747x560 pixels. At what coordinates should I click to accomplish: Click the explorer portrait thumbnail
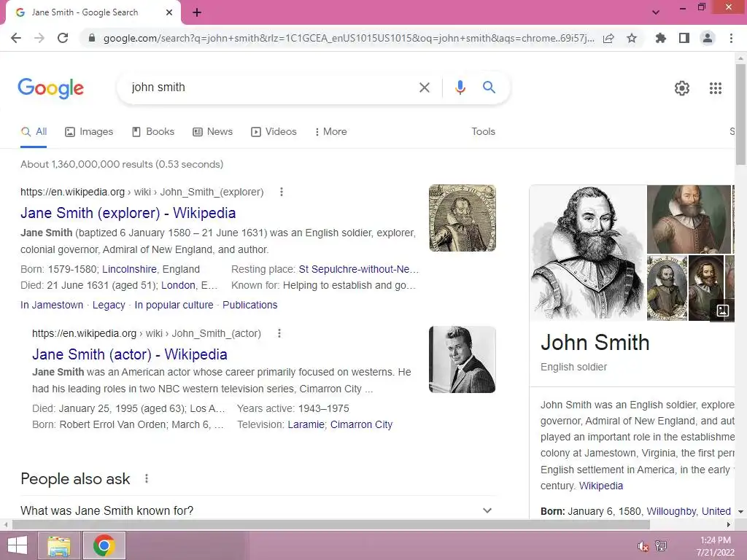pyautogui.click(x=462, y=218)
